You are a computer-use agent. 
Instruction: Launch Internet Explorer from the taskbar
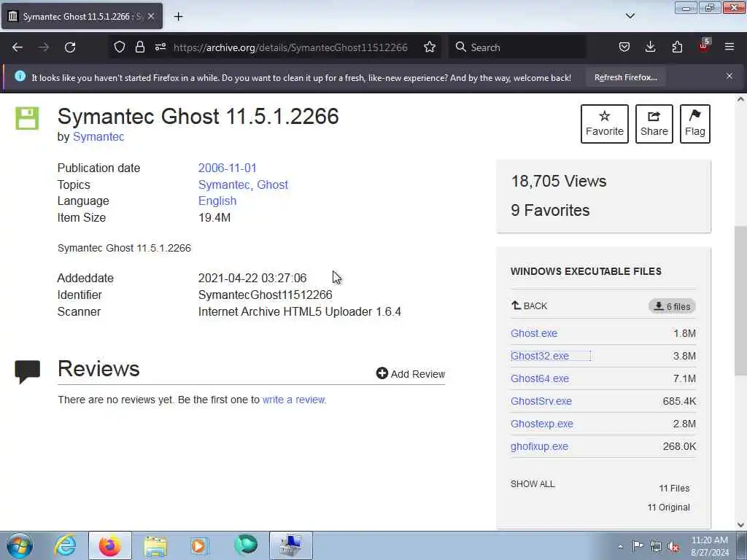pos(65,545)
